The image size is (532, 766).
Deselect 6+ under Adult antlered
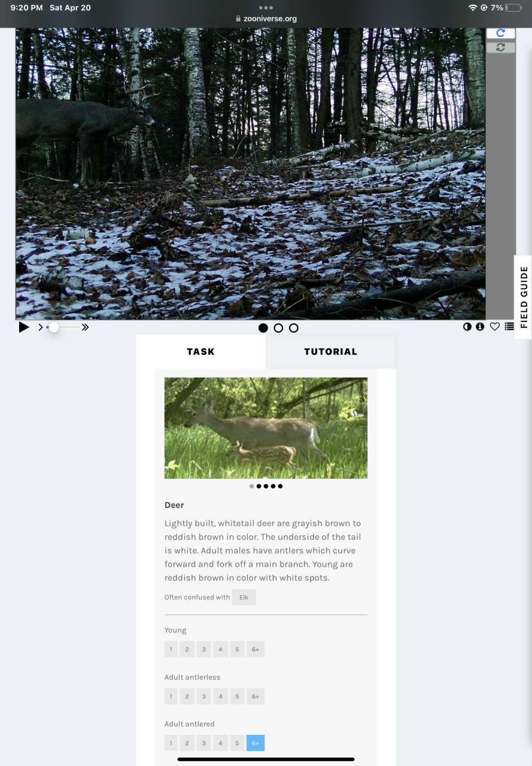point(256,743)
